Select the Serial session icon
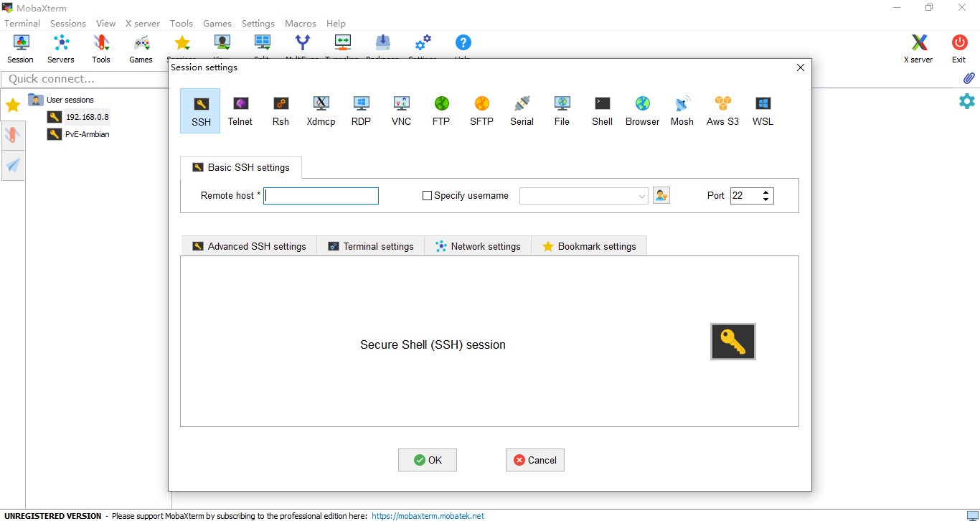This screenshot has height=521, width=980. pyautogui.click(x=522, y=111)
